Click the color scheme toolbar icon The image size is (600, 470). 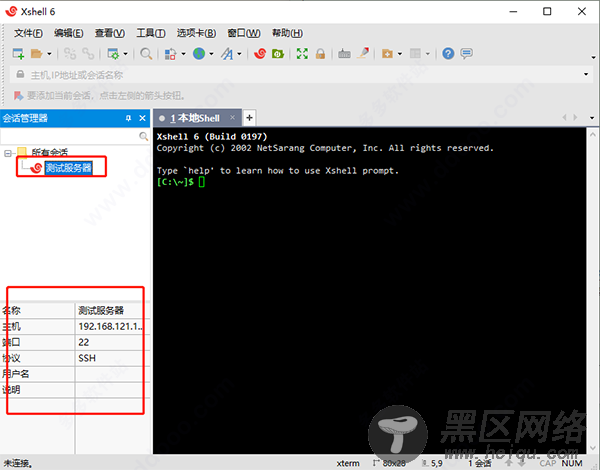[170, 54]
